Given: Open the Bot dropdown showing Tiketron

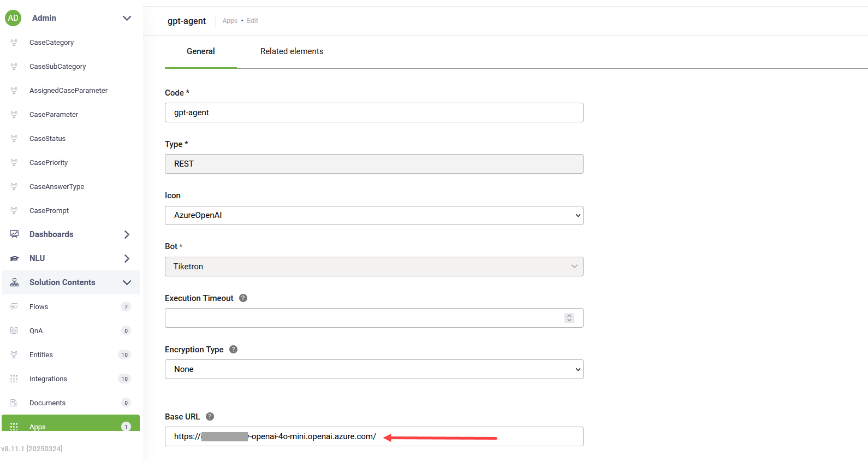Looking at the screenshot, I should (374, 267).
